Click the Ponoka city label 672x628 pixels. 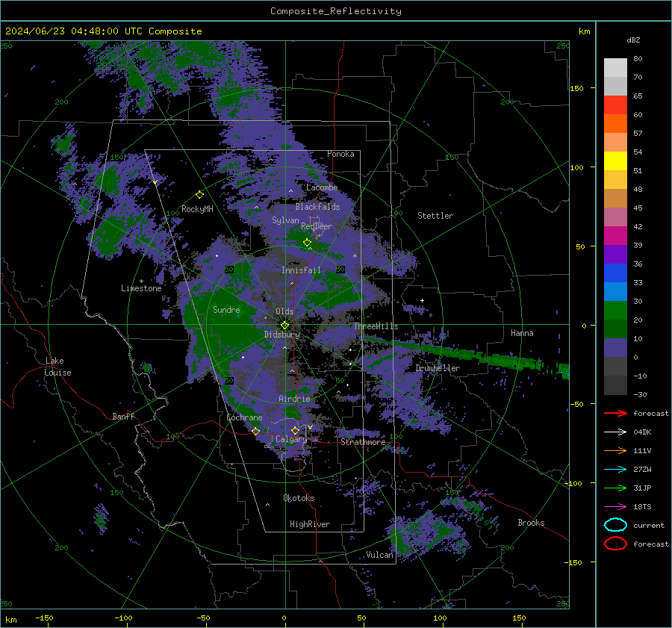(x=340, y=154)
